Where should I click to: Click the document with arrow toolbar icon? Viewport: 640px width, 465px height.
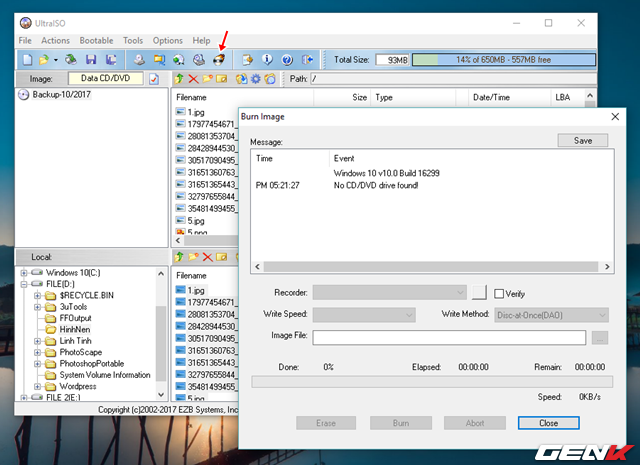click(x=247, y=60)
